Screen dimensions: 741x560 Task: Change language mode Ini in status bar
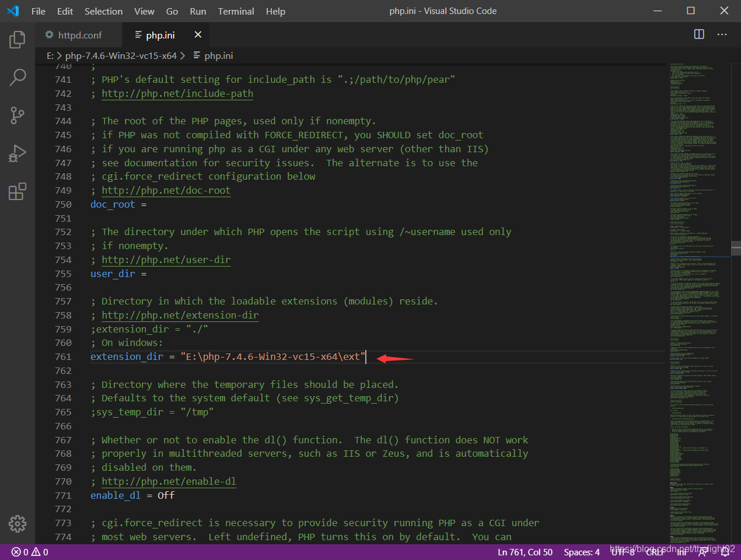pyautogui.click(x=681, y=552)
